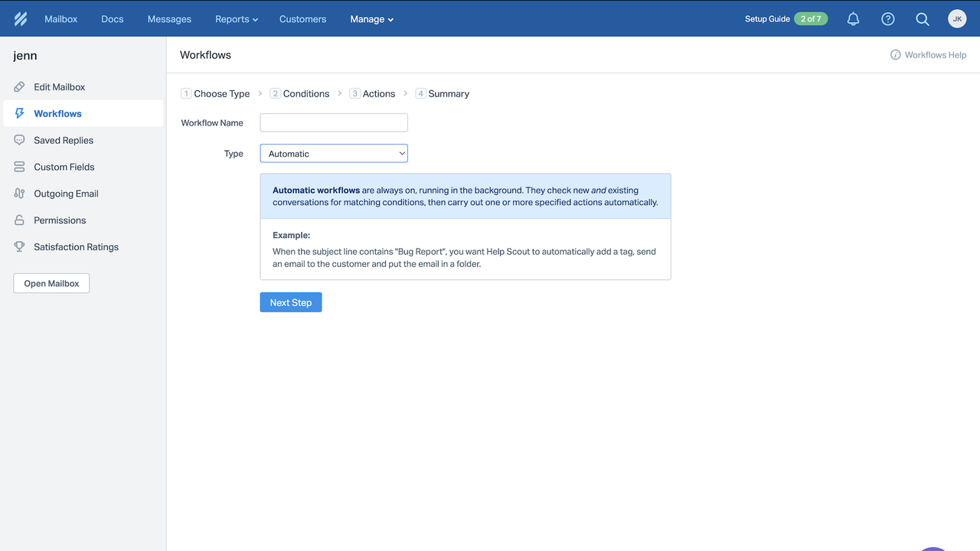Open the Setup Guide link
The image size is (980, 551).
pos(767,19)
